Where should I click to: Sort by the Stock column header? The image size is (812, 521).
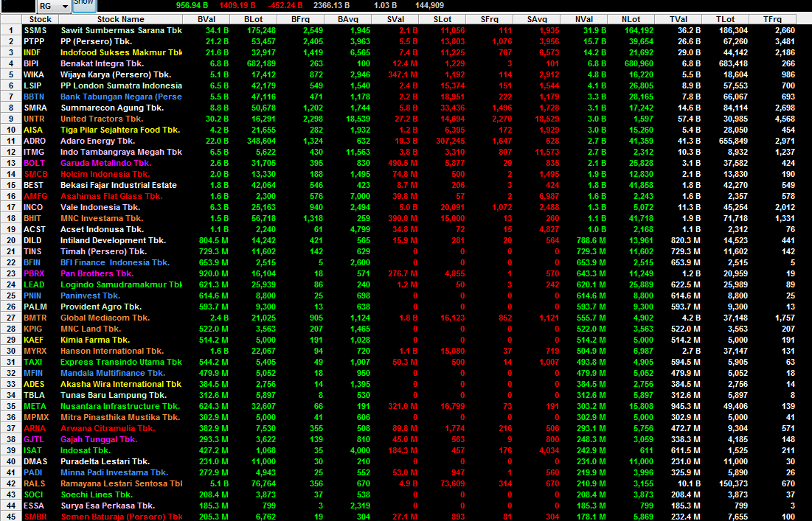[x=41, y=19]
